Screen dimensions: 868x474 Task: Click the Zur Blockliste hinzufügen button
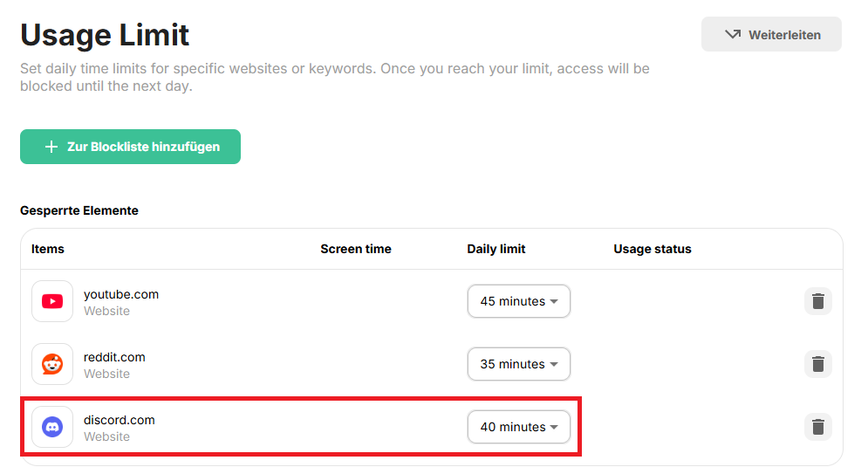coord(130,147)
